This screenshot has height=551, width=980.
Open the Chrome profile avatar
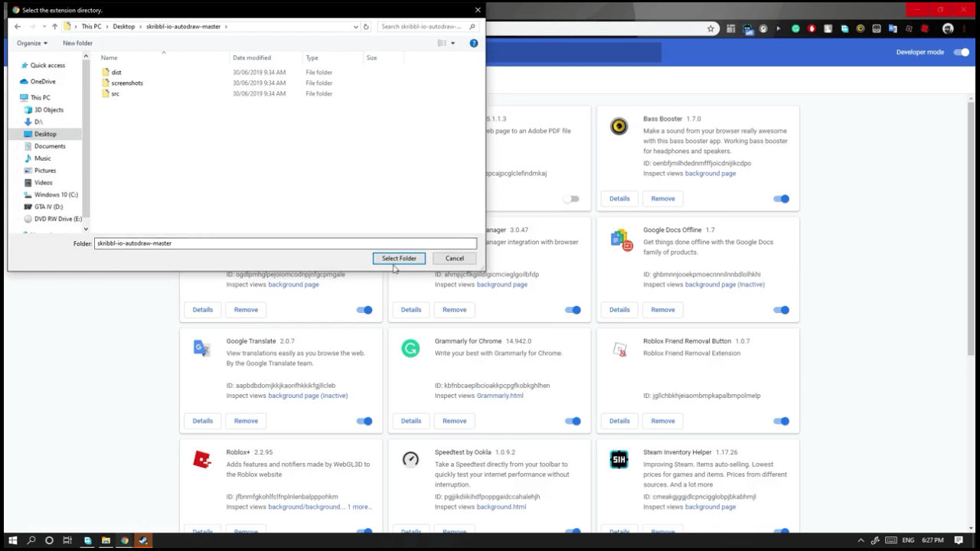948,28
